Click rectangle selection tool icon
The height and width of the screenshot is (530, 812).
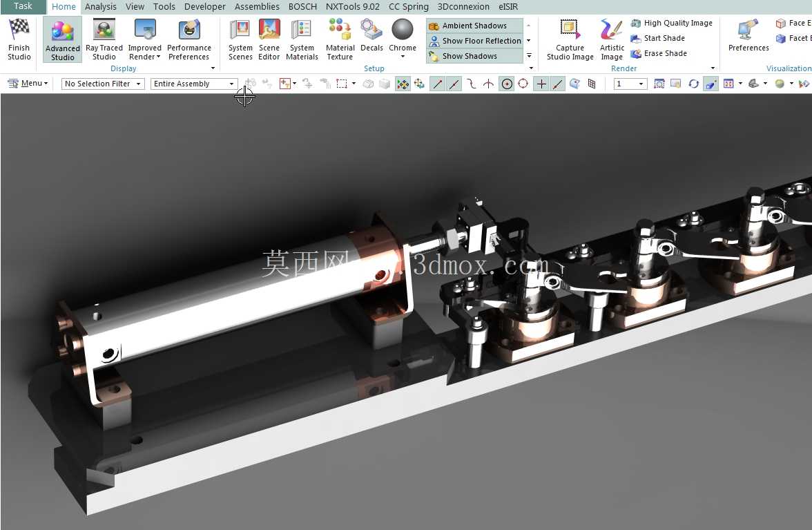(342, 84)
